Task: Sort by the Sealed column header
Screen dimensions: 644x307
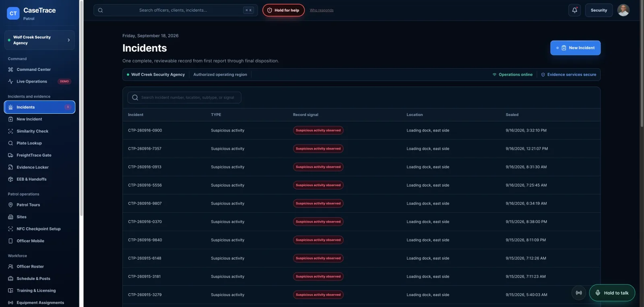Action: (x=512, y=115)
